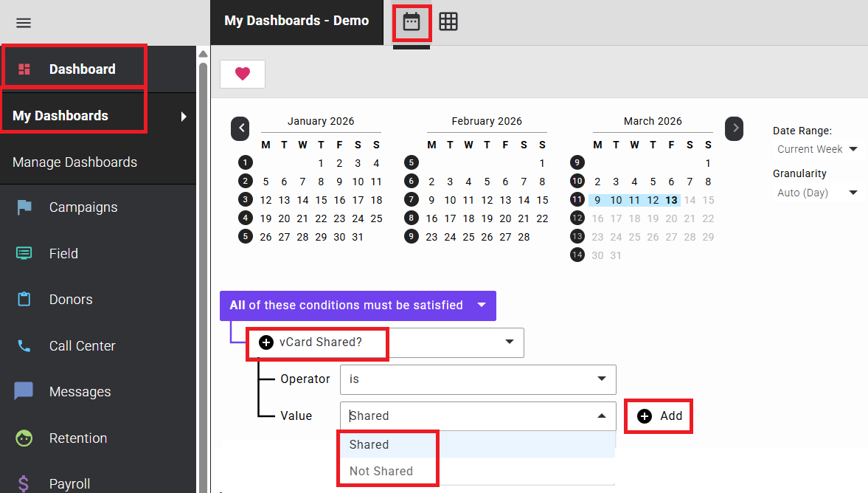This screenshot has width=868, height=493.
Task: Open the Donors clipboard icon
Action: tap(24, 299)
